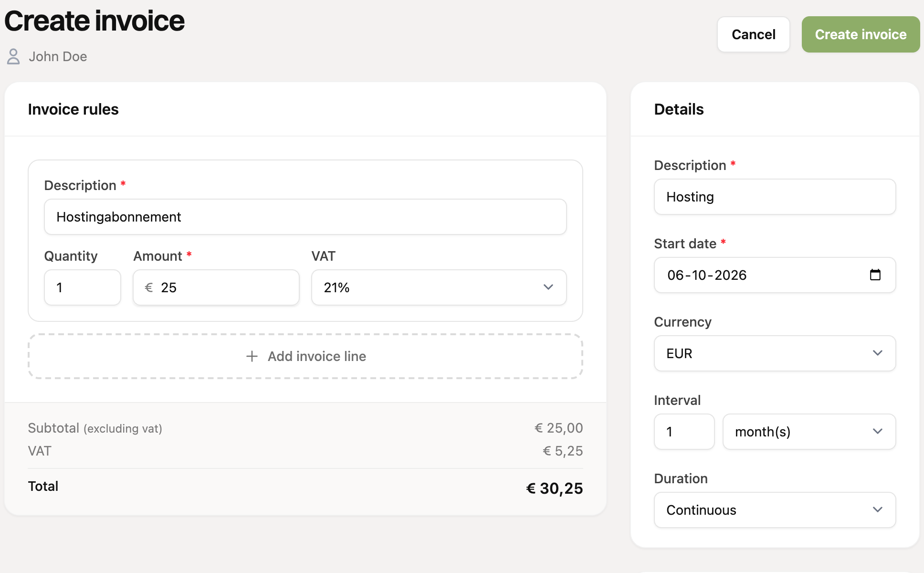Screen dimensions: 924x573
Task: Click the Details panel heading
Action: tap(679, 109)
